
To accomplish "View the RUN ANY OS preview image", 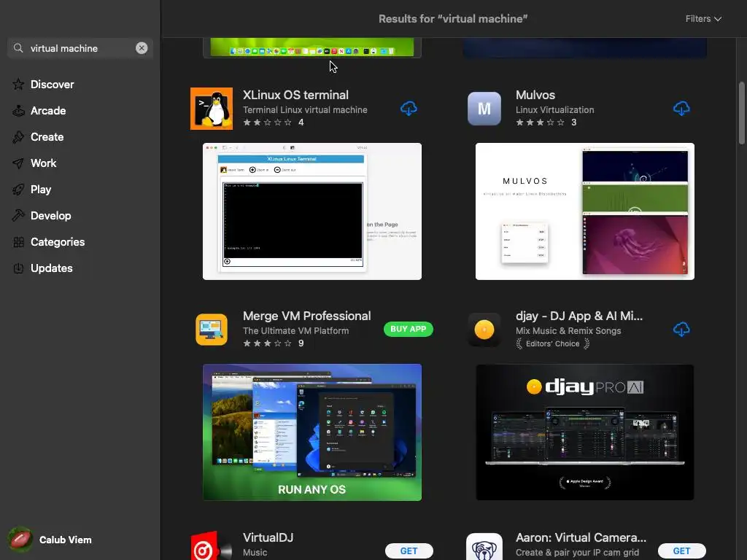I will (x=312, y=432).
